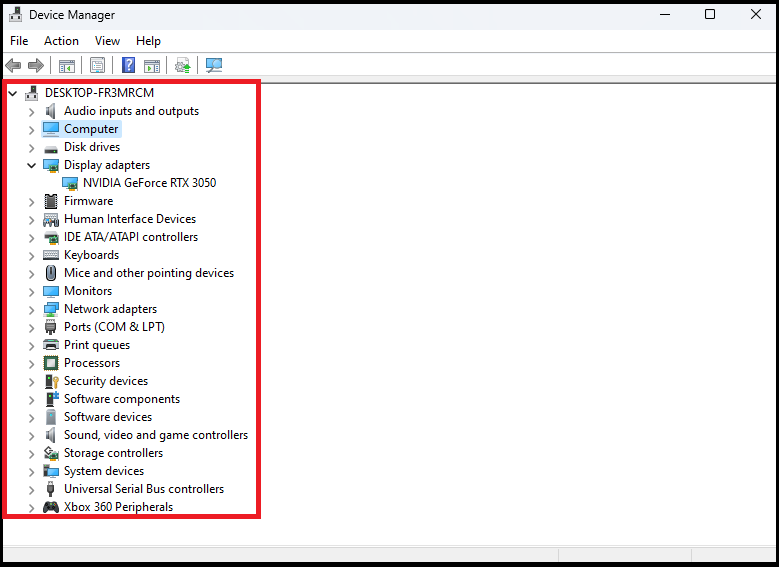
Task: Click Update device driver toolbar icon
Action: 182,65
